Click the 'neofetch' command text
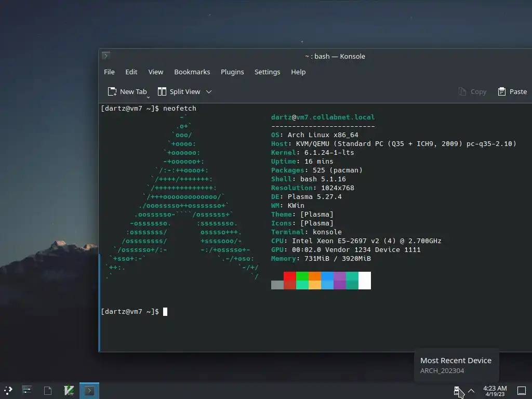The height and width of the screenshot is (399, 532). pyautogui.click(x=179, y=108)
